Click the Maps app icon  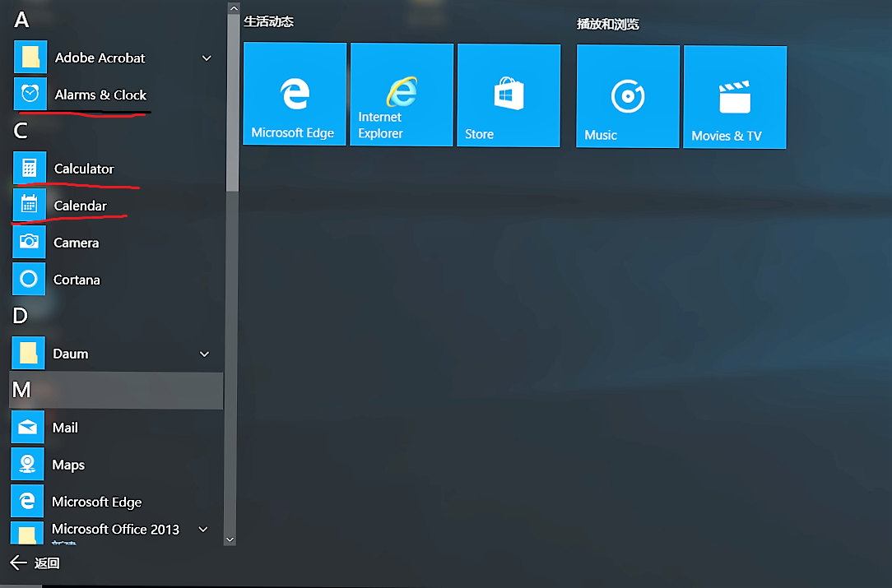27,464
